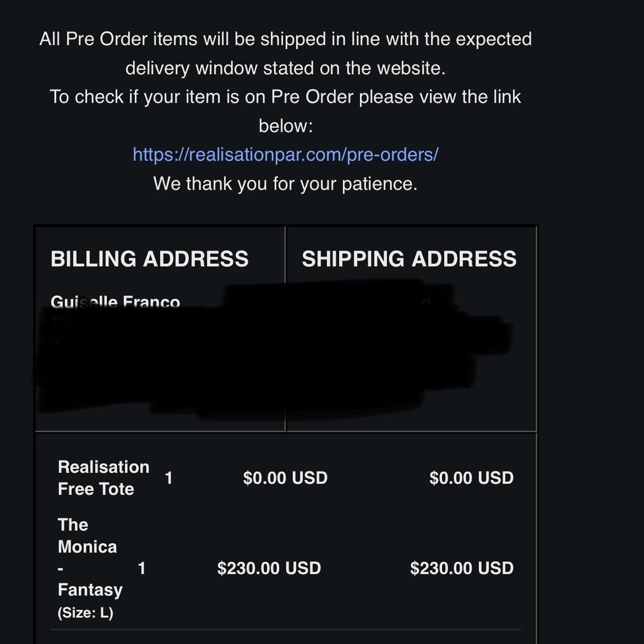This screenshot has height=644, width=644.
Task: Click The Monica line total $230.00 USD
Action: [x=462, y=569]
